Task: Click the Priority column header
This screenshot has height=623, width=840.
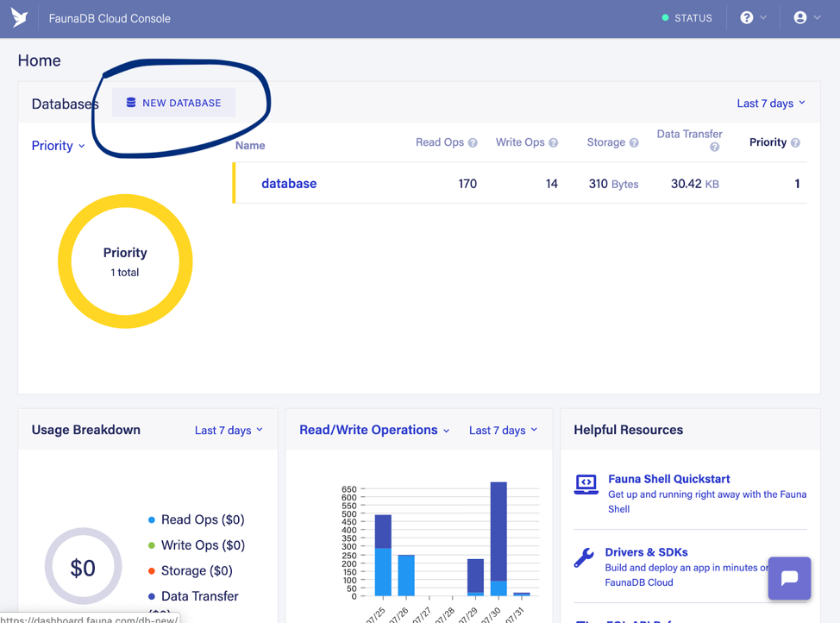Action: (768, 142)
